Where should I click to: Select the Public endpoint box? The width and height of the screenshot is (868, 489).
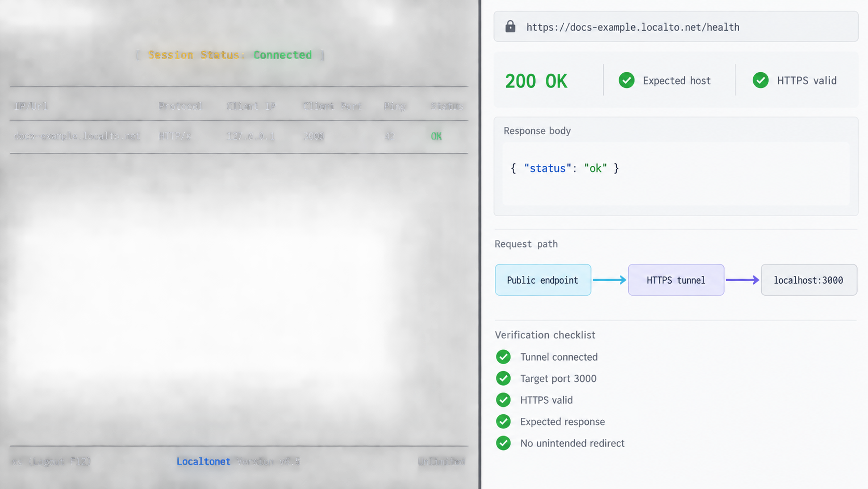[542, 280]
